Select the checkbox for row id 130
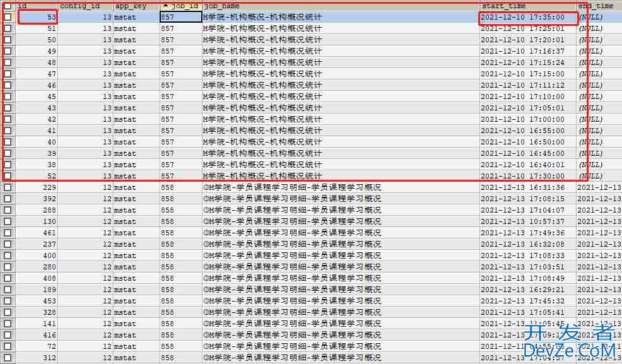Viewport: 622px width, 364px height. (x=8, y=221)
